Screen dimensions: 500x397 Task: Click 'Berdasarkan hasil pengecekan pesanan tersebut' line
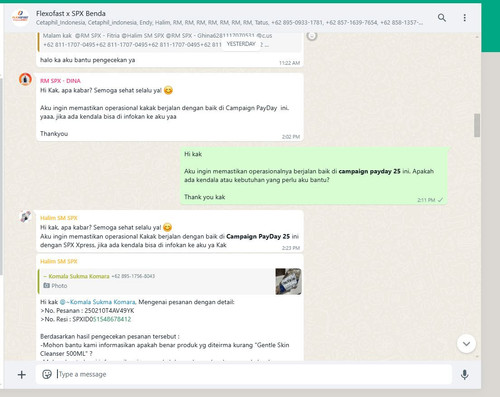[110, 336]
